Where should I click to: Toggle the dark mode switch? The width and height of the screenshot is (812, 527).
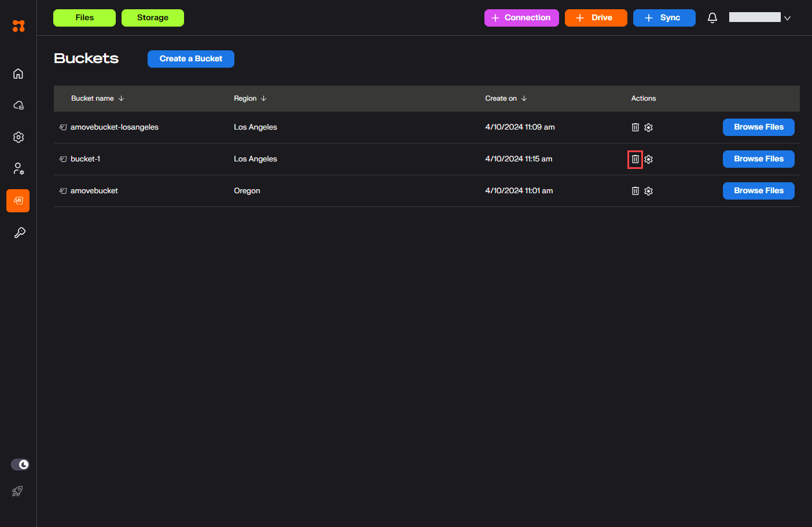[x=20, y=465]
